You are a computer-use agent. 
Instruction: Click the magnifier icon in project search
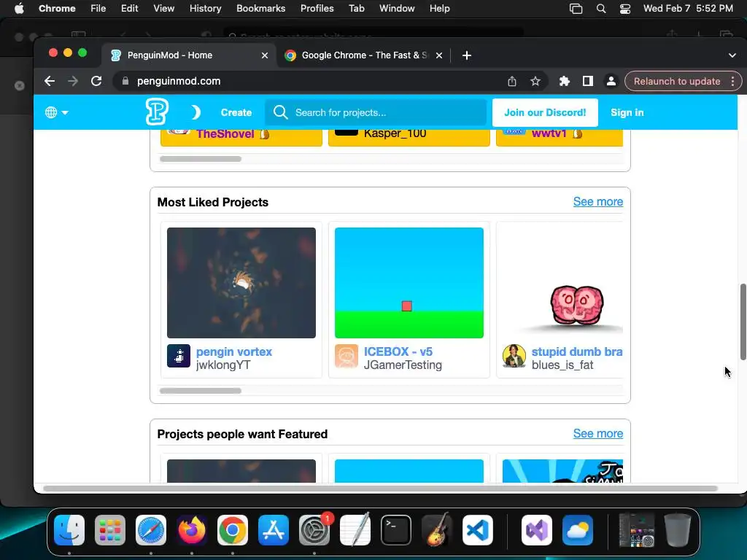tap(281, 112)
